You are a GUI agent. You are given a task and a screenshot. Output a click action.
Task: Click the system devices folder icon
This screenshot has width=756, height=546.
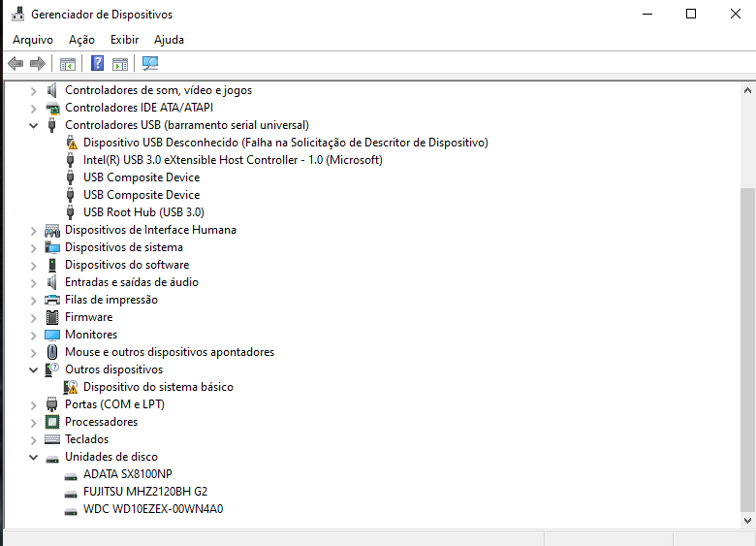pyautogui.click(x=52, y=247)
